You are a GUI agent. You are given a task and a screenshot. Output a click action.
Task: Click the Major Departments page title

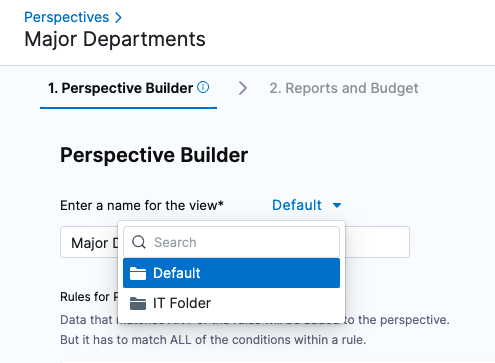pyautogui.click(x=115, y=39)
